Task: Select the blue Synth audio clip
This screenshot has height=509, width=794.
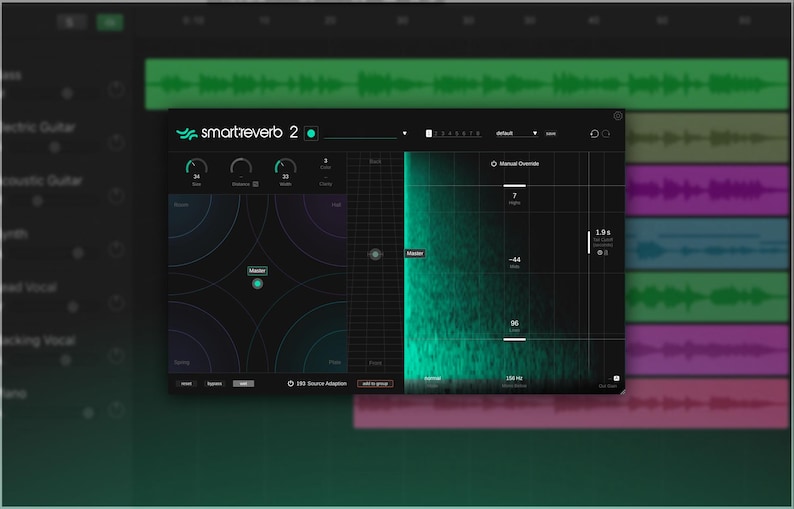Action: pyautogui.click(x=707, y=243)
